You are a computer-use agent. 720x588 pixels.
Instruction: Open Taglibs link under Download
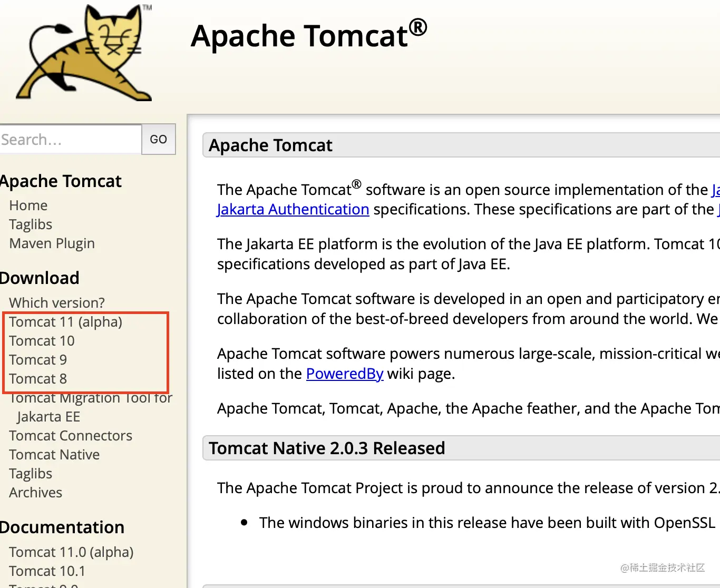(x=31, y=474)
